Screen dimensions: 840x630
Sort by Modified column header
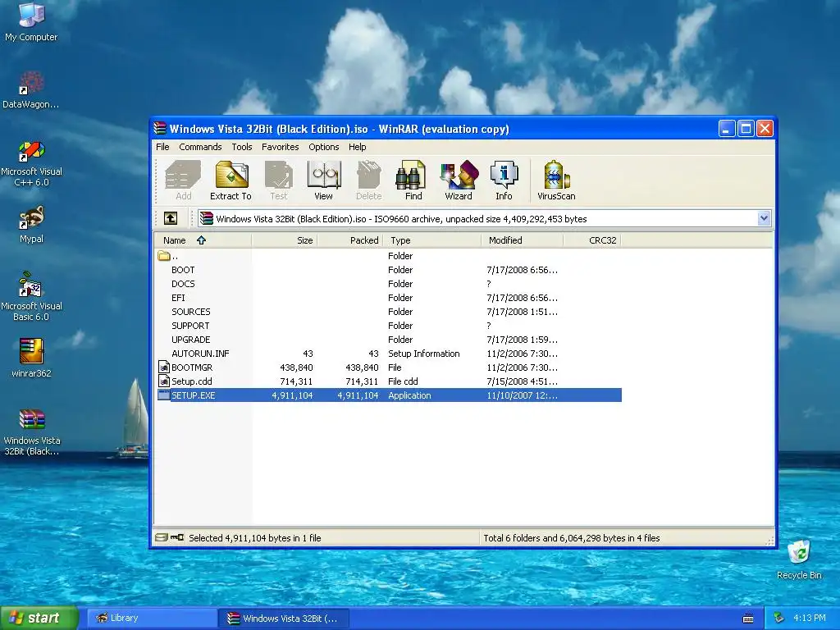(x=523, y=240)
